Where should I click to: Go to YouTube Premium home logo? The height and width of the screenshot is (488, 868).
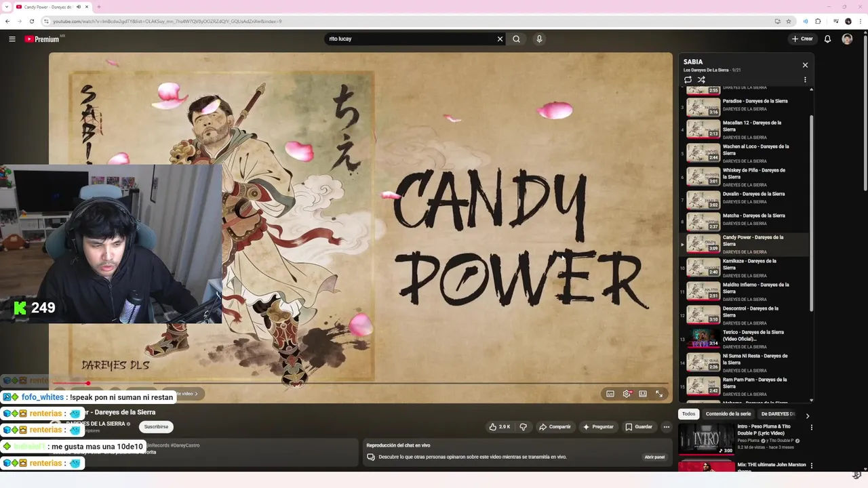pyautogui.click(x=42, y=39)
